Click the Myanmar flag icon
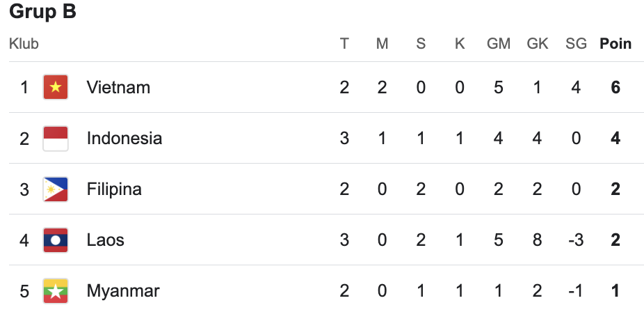 (x=56, y=291)
